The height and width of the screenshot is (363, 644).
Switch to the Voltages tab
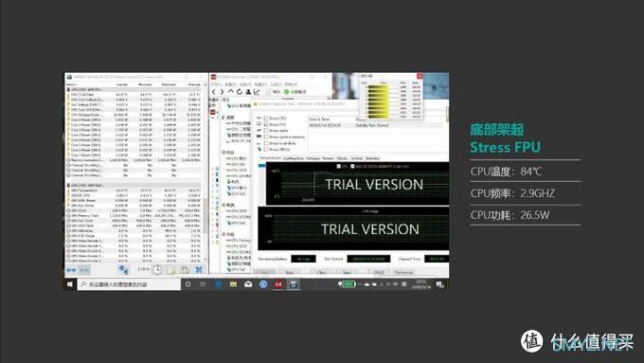(x=313, y=158)
